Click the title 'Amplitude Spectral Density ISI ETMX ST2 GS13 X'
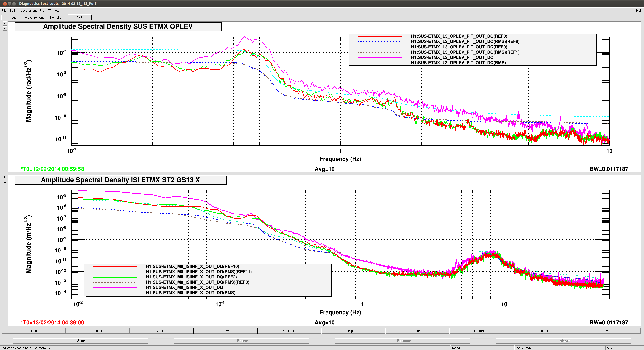The height and width of the screenshot is (350, 644). 120,180
